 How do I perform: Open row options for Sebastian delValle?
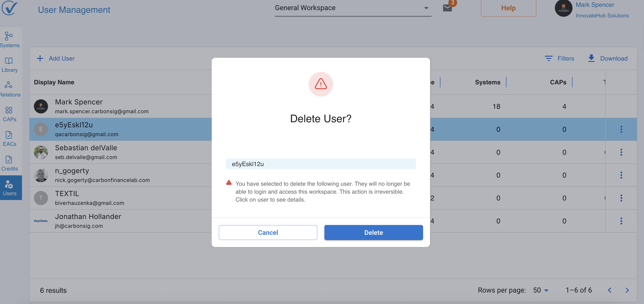[621, 152]
